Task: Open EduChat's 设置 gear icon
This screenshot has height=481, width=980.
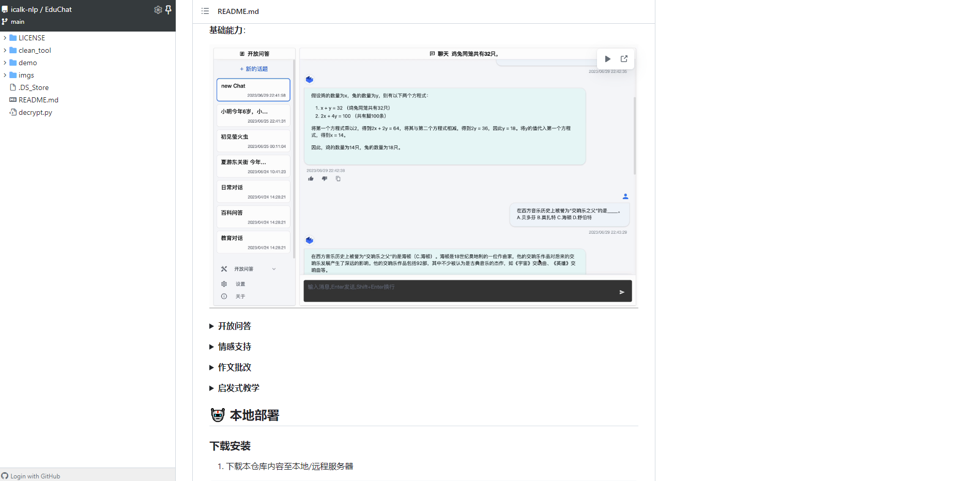Action: [224, 283]
